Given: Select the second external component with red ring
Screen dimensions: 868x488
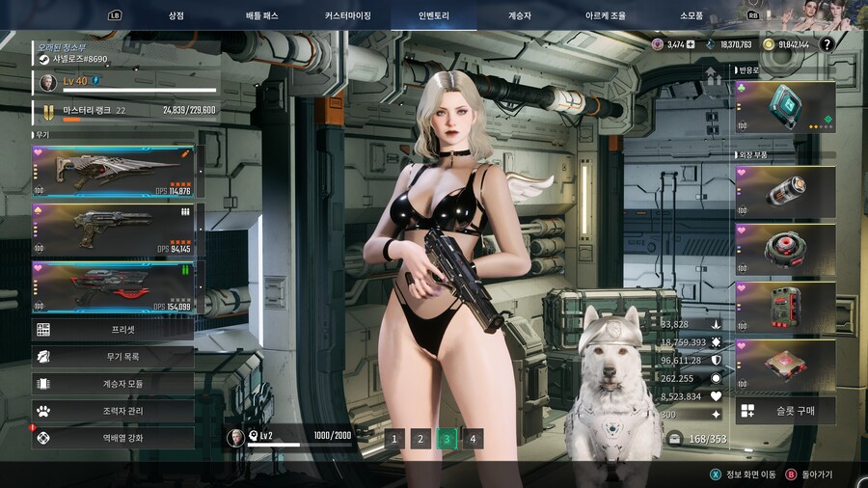Looking at the screenshot, I should coord(785,250).
